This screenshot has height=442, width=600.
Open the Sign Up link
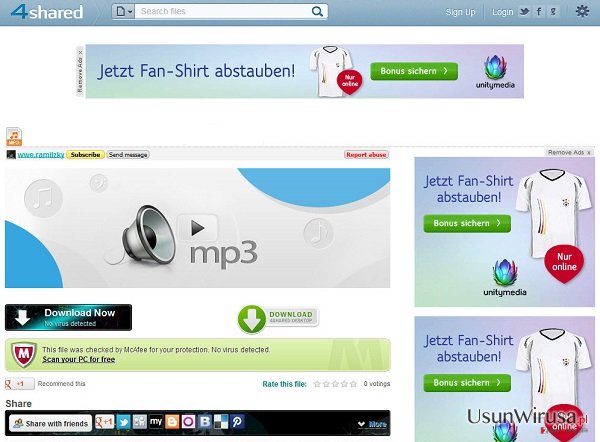pos(460,12)
